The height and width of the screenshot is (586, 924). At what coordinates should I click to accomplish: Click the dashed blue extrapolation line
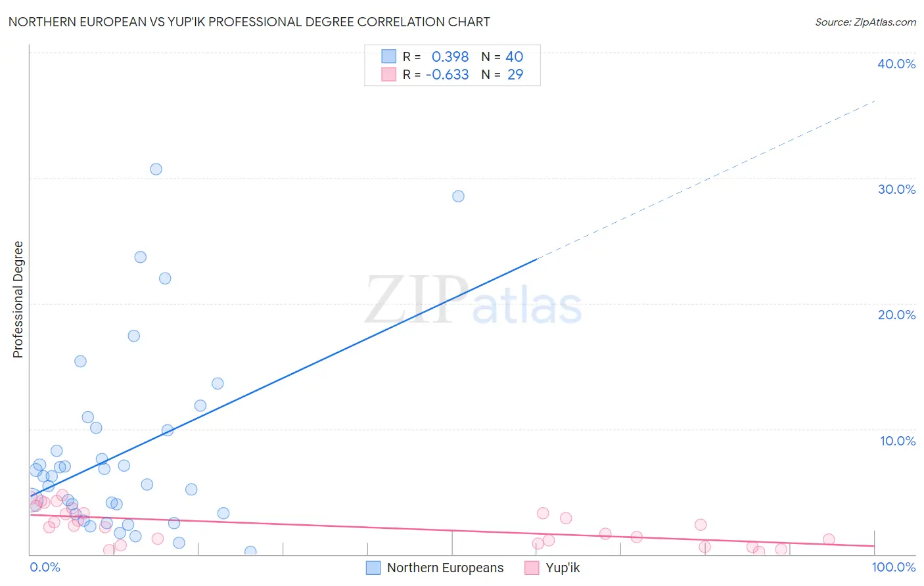706,180
